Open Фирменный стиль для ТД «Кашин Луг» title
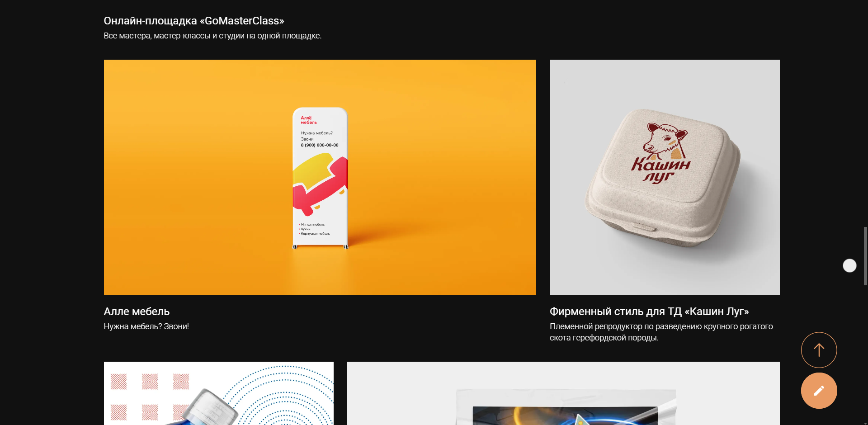The height and width of the screenshot is (425, 868). [x=649, y=312]
